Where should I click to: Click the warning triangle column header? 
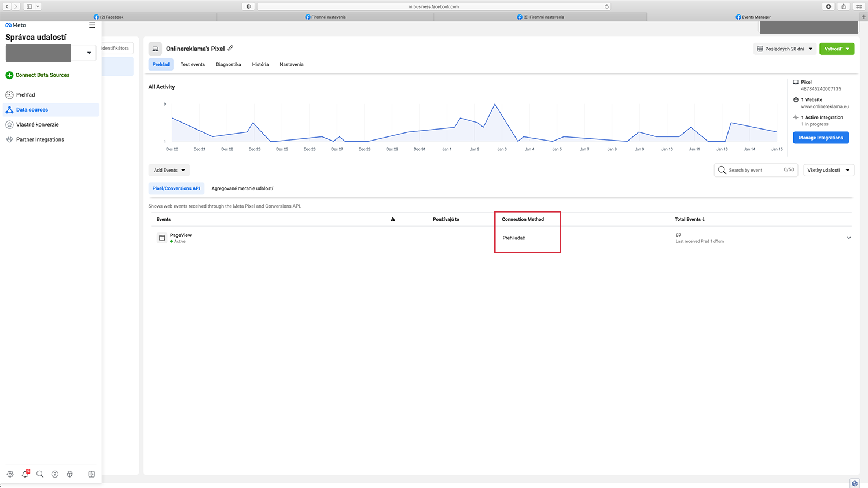click(x=393, y=219)
